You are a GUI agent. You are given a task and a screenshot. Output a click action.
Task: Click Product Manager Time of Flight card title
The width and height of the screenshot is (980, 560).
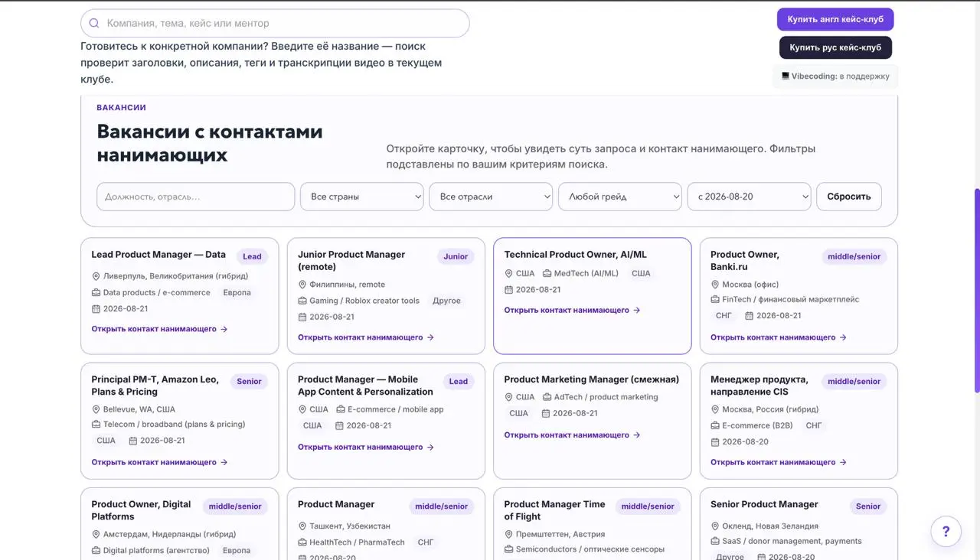pos(554,510)
